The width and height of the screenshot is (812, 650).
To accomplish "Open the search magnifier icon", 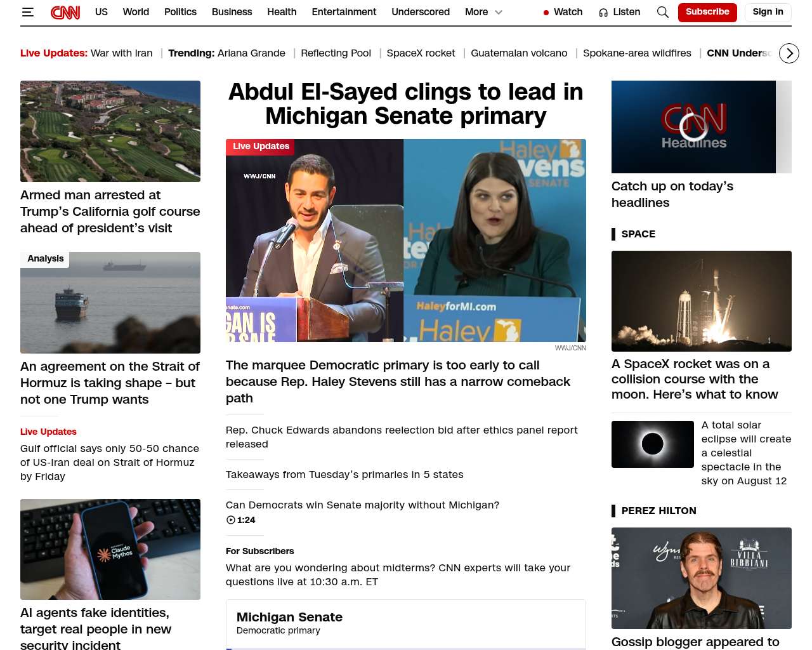I will click(663, 12).
